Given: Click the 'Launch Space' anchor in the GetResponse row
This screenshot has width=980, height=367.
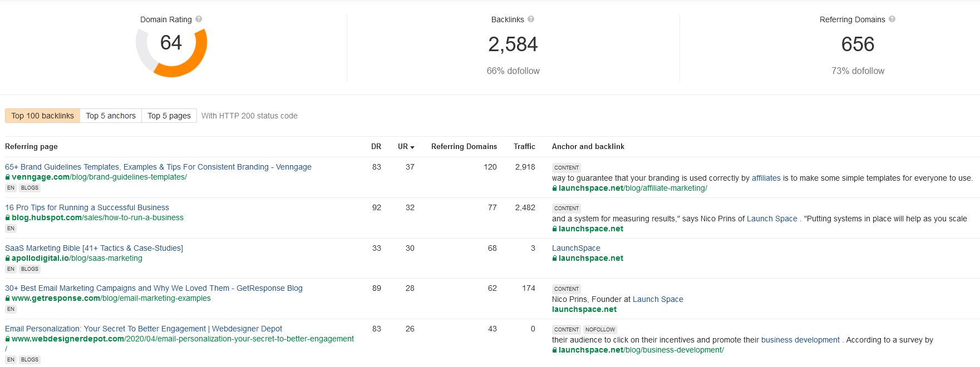Looking at the screenshot, I should pos(658,299).
